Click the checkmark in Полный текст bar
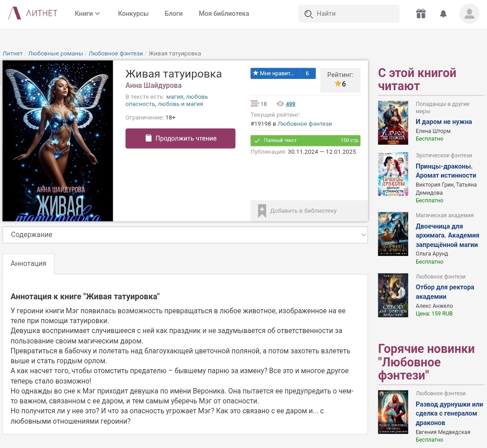 coord(257,141)
